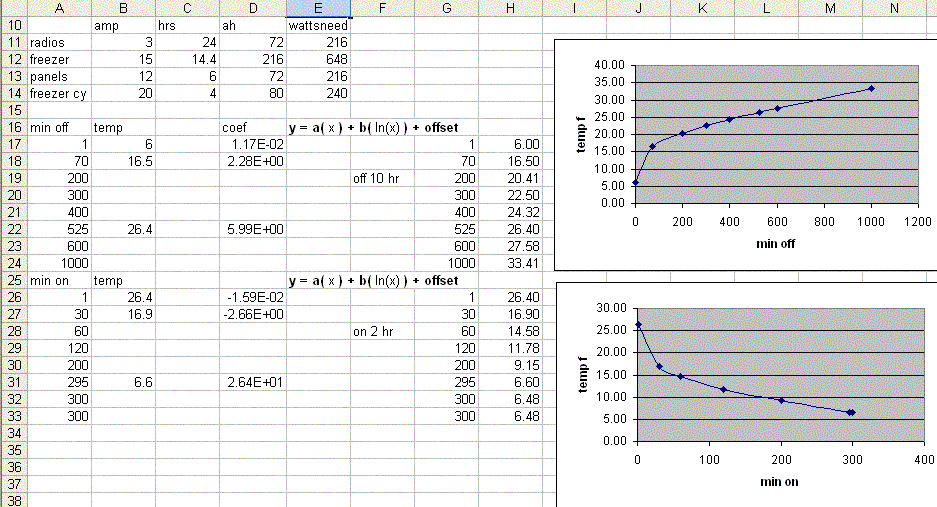937x507 pixels.
Task: Click the formula text in row 16
Action: click(x=373, y=127)
